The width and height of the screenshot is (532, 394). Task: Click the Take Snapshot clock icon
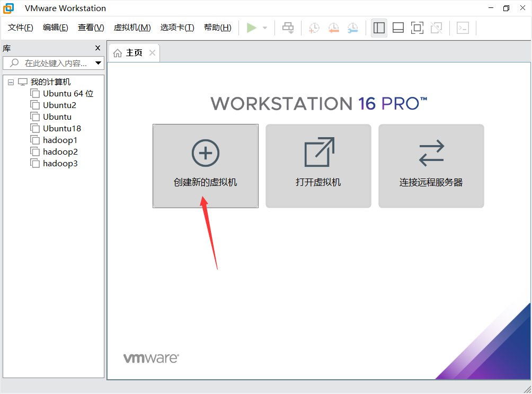point(314,28)
